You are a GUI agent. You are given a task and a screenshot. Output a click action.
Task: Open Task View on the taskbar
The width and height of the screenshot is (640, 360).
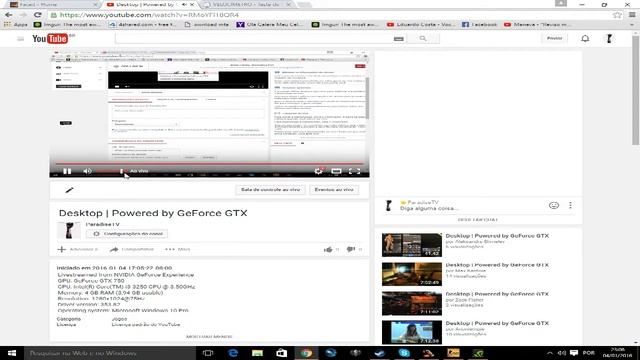pyautogui.click(x=208, y=353)
